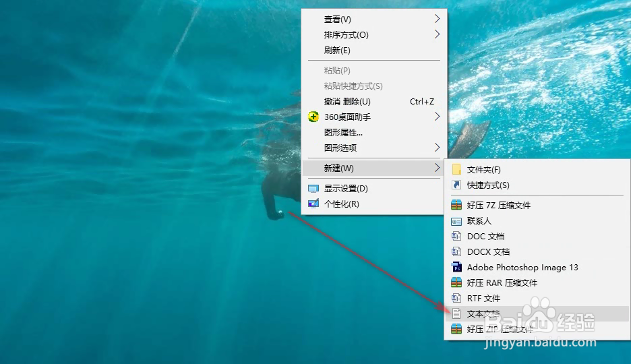Viewport: 631px width, 364px height.
Task: Click the Ctrl+Z shortcut text
Action: click(x=422, y=102)
